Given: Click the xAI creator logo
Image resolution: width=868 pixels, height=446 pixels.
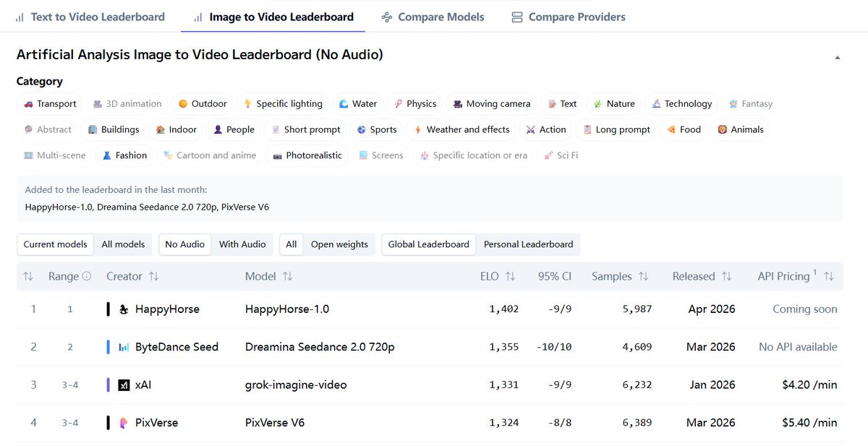Looking at the screenshot, I should [x=124, y=385].
